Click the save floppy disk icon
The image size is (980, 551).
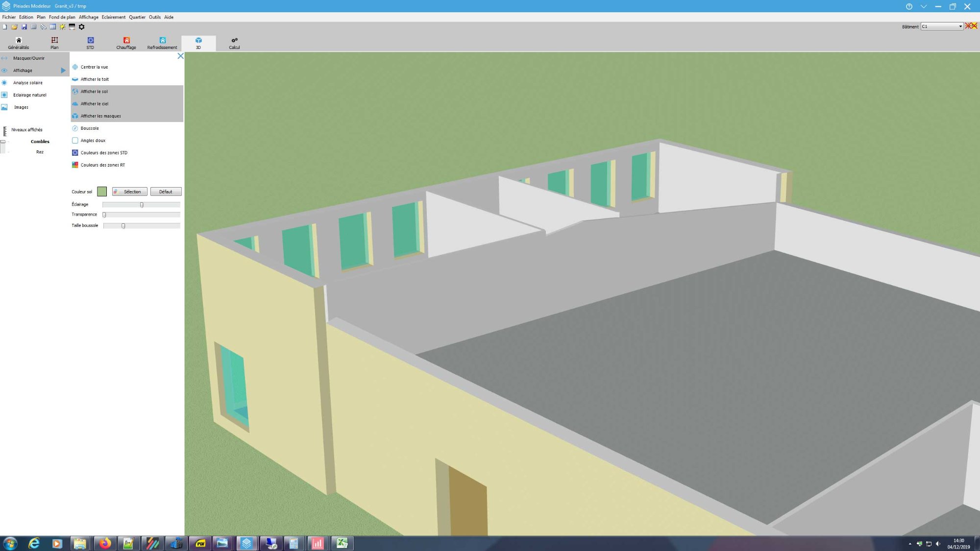[x=24, y=27]
